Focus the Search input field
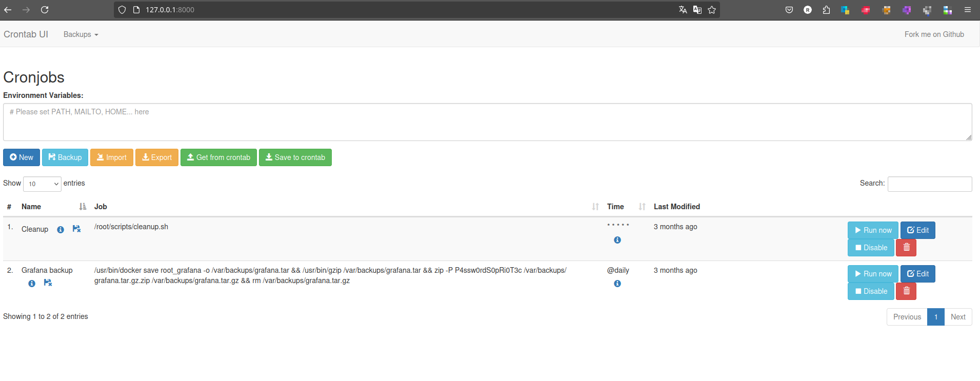 pos(929,184)
